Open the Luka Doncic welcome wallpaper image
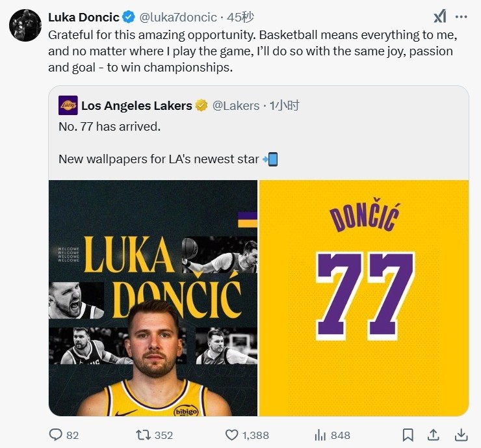481x448 pixels. tap(153, 298)
